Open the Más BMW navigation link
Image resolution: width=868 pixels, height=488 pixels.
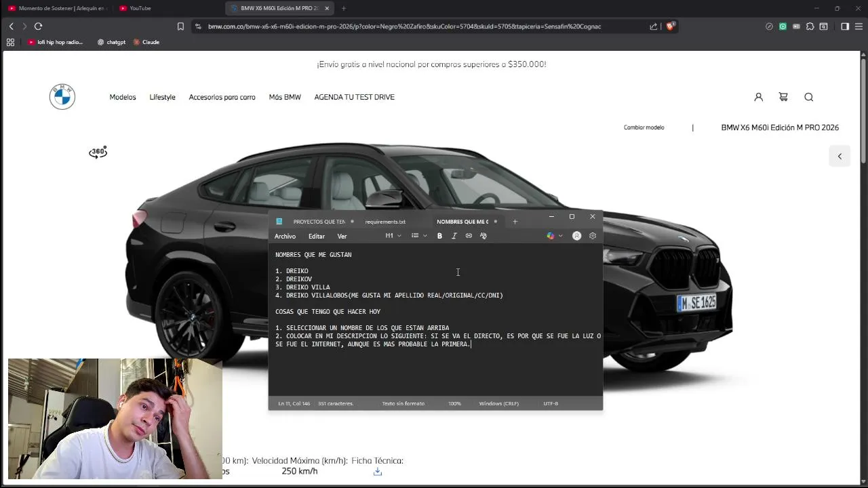pos(285,97)
